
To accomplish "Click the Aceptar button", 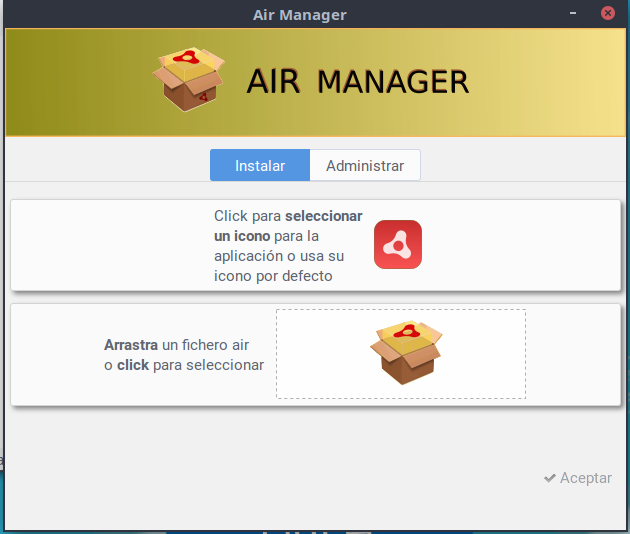I will coord(578,478).
